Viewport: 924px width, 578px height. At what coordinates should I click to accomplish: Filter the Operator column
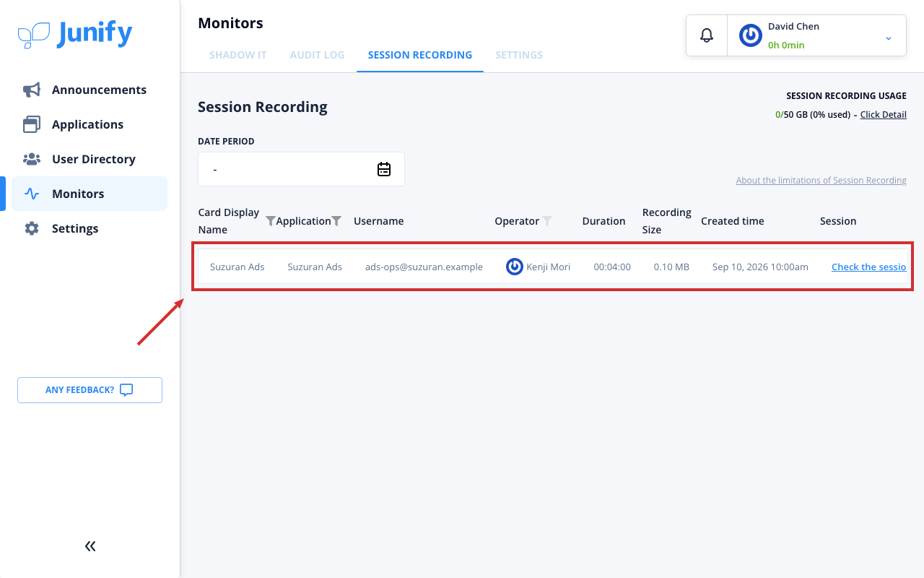[x=547, y=221]
